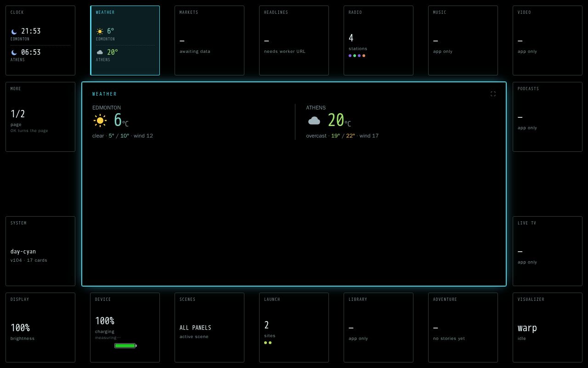
Task: Click the 'needs worker URL' text
Action: (285, 52)
